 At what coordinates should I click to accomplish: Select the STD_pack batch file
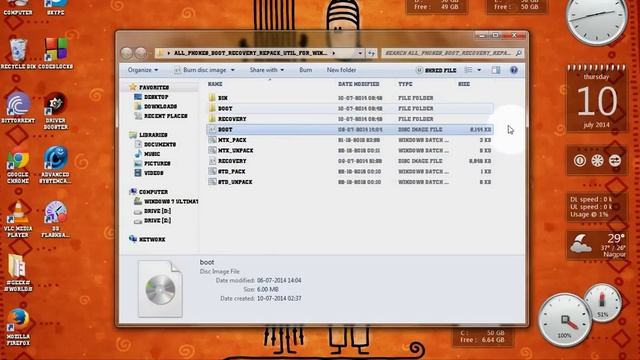point(350,172)
